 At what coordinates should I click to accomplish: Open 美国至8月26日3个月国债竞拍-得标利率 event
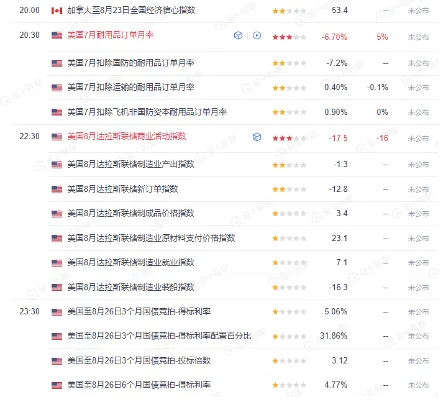(x=139, y=312)
